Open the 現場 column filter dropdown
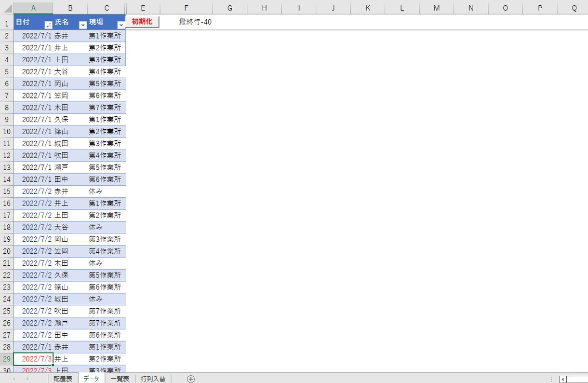Viewport: 588px width, 383px height. (x=121, y=25)
